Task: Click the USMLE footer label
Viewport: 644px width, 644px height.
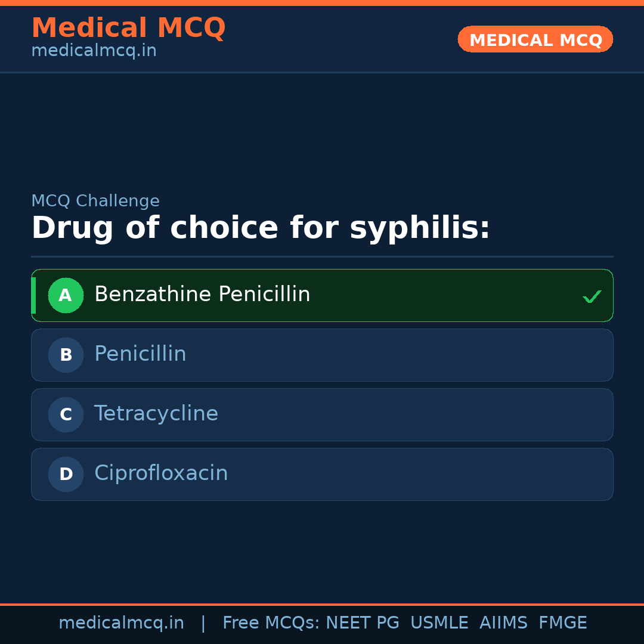Action: coord(439,623)
